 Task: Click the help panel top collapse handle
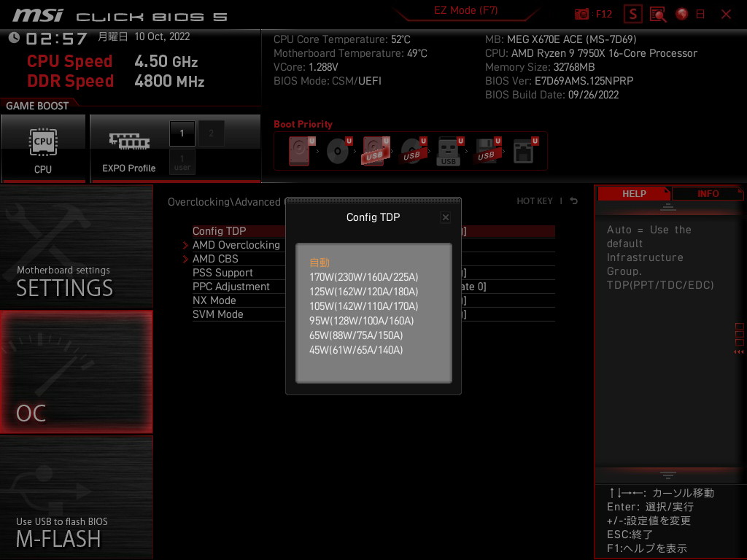668,207
